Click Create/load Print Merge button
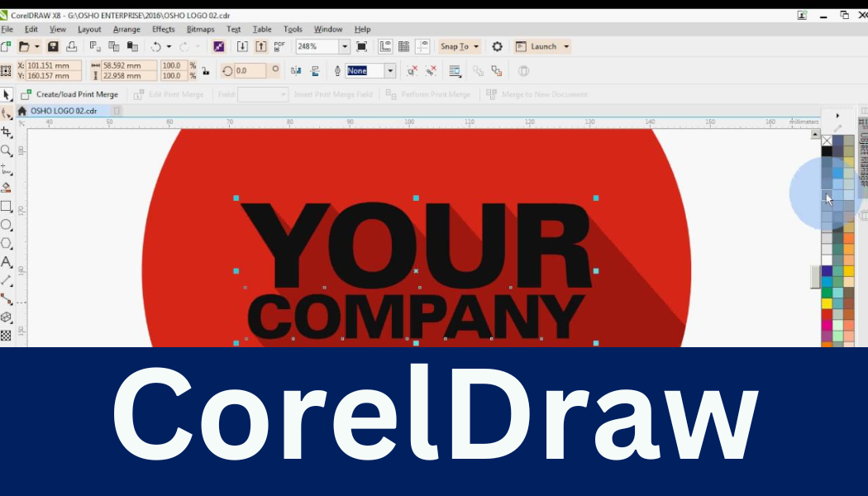The height and width of the screenshot is (496, 868). [70, 94]
